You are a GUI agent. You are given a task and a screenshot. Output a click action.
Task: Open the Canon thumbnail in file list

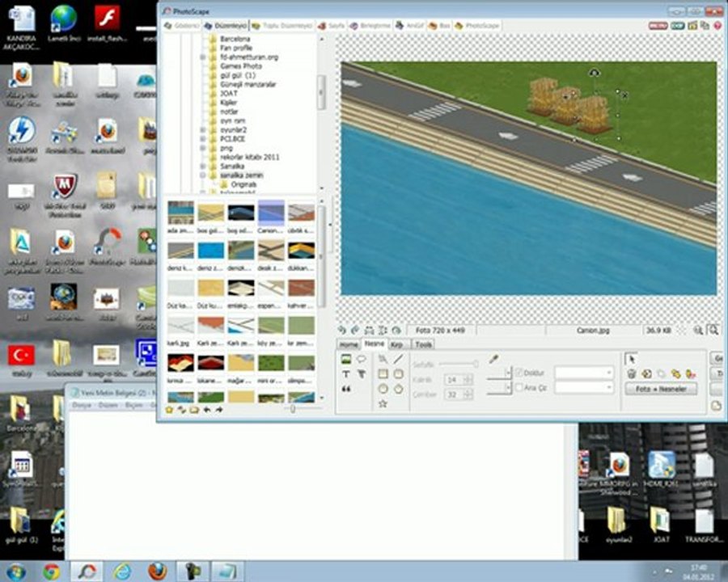point(271,212)
